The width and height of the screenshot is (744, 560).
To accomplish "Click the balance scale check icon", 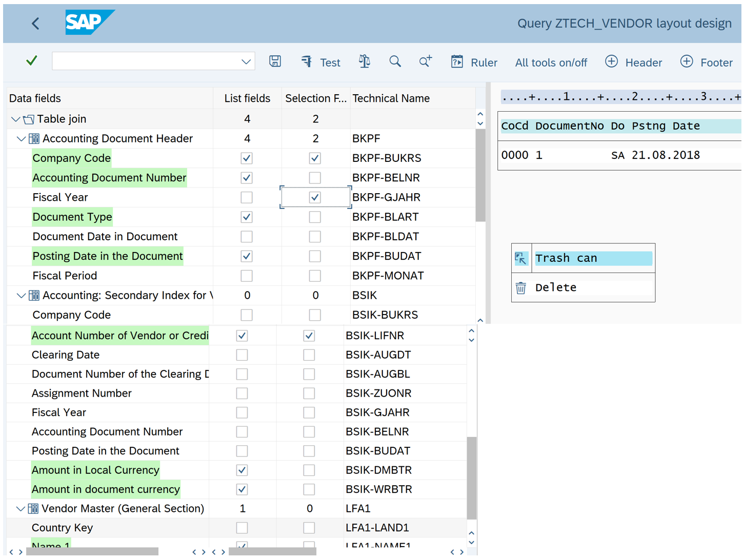I will (x=364, y=61).
